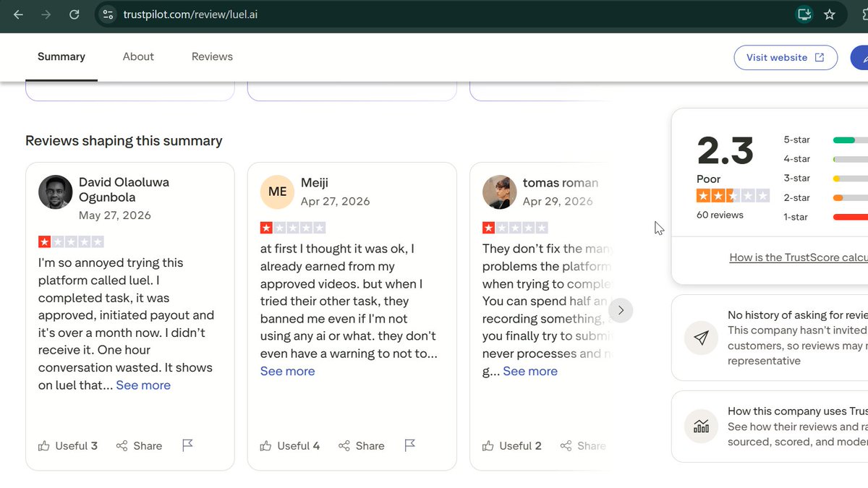Image resolution: width=868 pixels, height=488 pixels.
Task: Expand Meiji's review with See more
Action: (288, 371)
